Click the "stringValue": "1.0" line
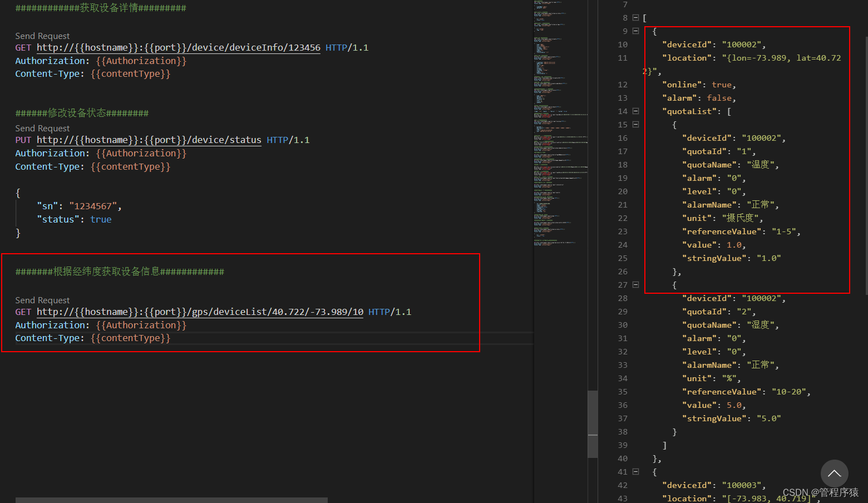The width and height of the screenshot is (868, 503). click(x=732, y=258)
